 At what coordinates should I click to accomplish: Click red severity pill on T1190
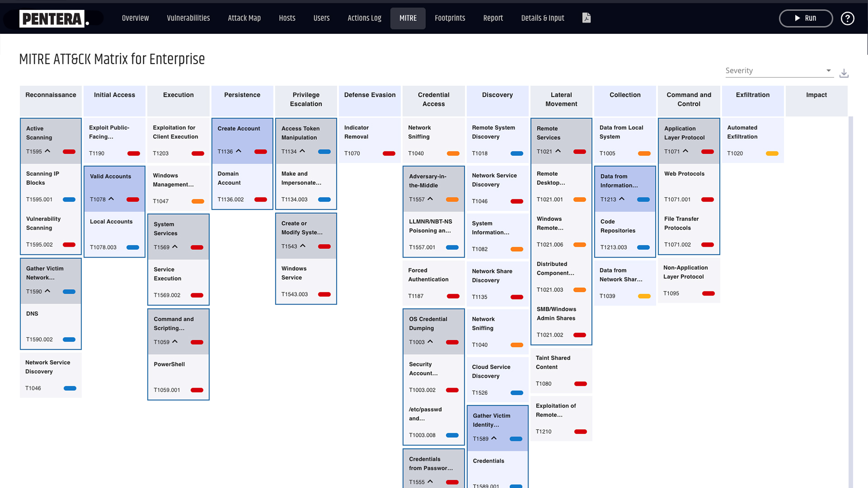click(x=133, y=154)
